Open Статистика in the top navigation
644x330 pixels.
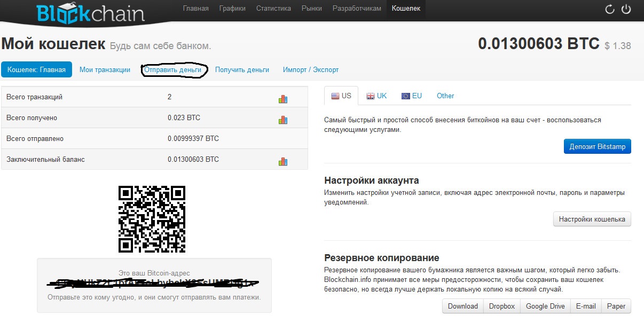[273, 9]
